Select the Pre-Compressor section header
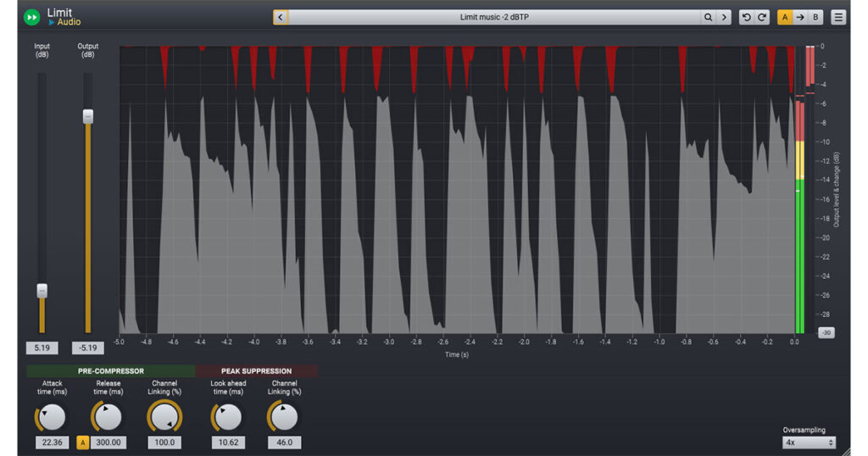This screenshot has width=868, height=456. [x=110, y=371]
